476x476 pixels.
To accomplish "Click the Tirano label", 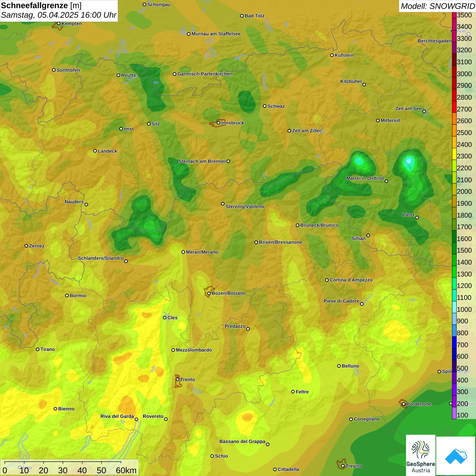I will tap(48, 349).
